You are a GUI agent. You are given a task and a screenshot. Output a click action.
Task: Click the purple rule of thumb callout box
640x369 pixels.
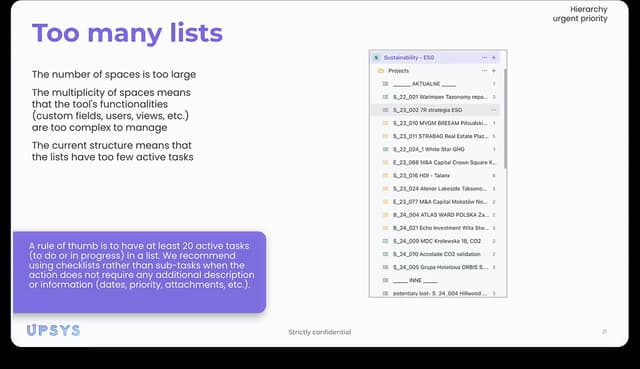[x=140, y=272]
